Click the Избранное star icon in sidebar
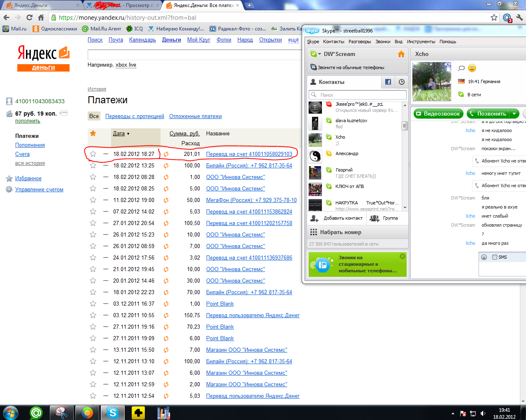The height and width of the screenshot is (420, 526). point(9,179)
